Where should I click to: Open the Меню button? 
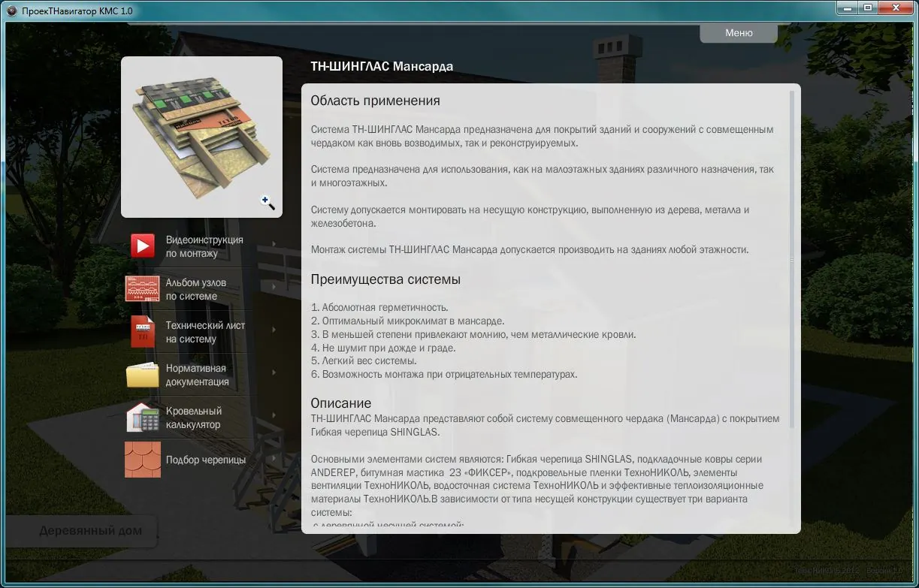click(x=739, y=33)
